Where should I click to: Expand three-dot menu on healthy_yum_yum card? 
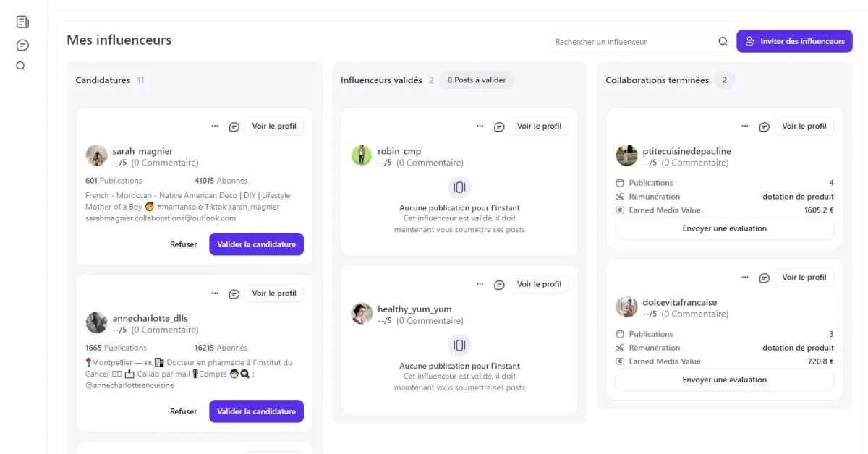480,284
